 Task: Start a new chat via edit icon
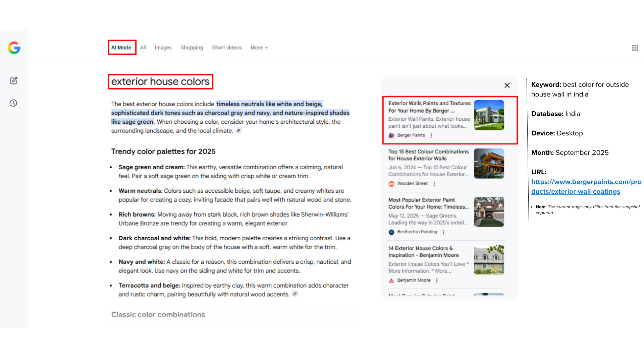click(x=13, y=80)
